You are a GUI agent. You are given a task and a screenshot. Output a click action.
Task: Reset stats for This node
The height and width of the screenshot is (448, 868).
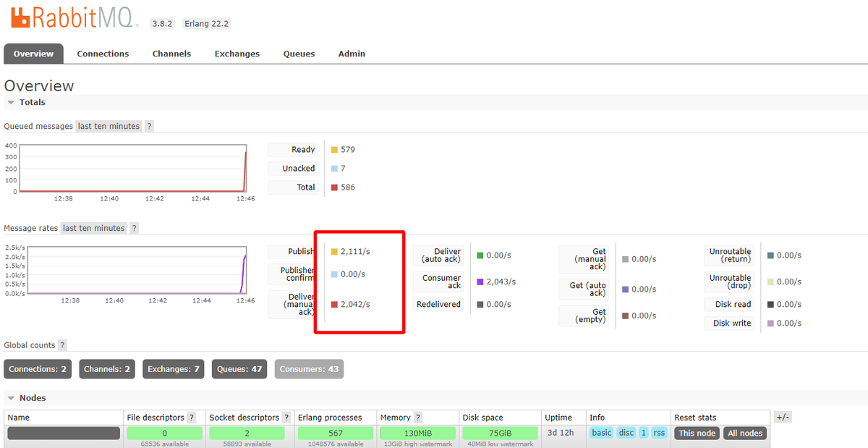click(697, 433)
